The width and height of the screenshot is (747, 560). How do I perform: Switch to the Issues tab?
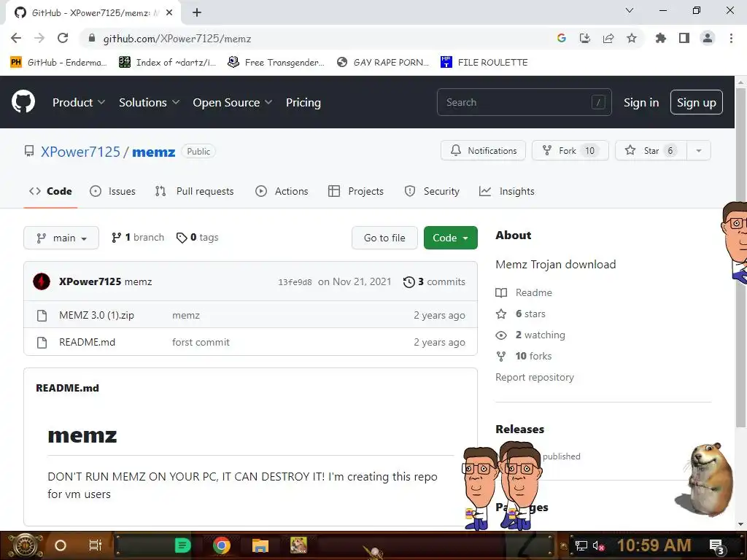pyautogui.click(x=112, y=191)
